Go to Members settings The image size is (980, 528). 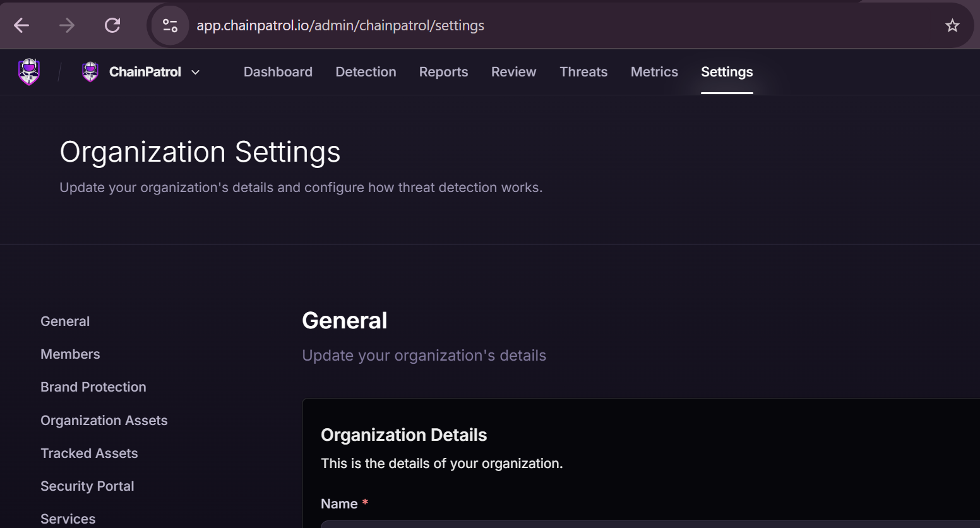pyautogui.click(x=70, y=354)
